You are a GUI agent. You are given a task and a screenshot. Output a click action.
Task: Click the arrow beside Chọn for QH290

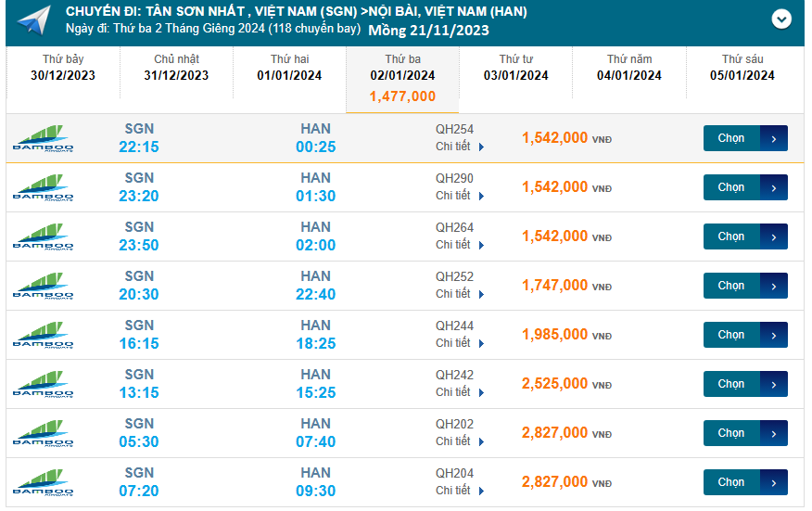tap(774, 187)
